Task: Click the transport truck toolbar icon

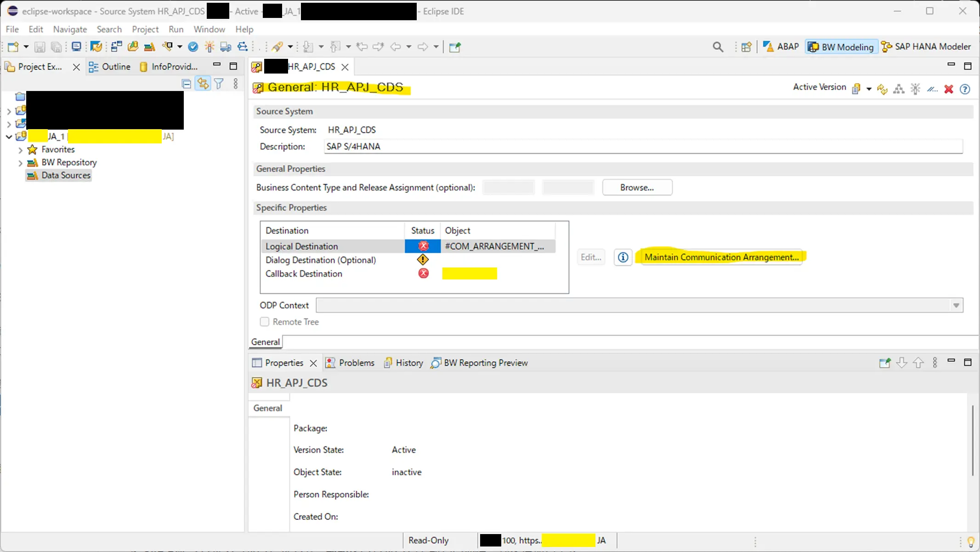Action: (226, 46)
